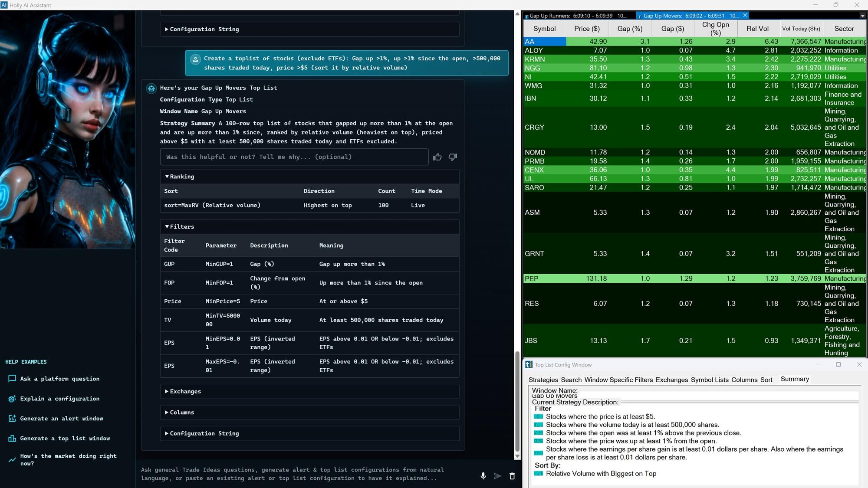The image size is (868, 488).
Task: Sort by the Gap (%) column header
Action: (630, 29)
